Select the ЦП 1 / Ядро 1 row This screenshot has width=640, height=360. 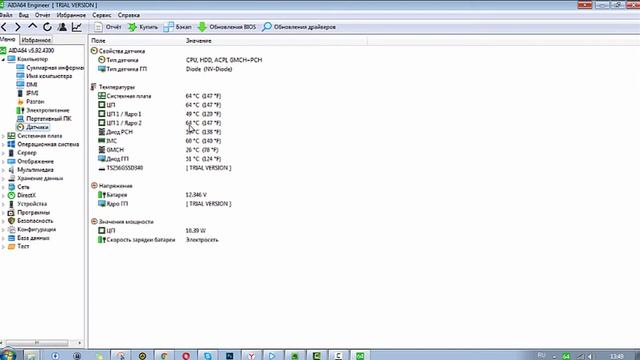159,114
